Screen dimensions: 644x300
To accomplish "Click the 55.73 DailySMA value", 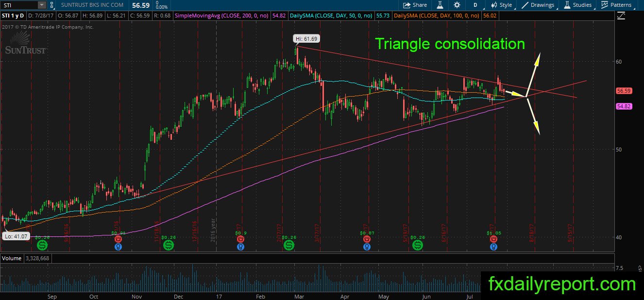I will (x=384, y=16).
